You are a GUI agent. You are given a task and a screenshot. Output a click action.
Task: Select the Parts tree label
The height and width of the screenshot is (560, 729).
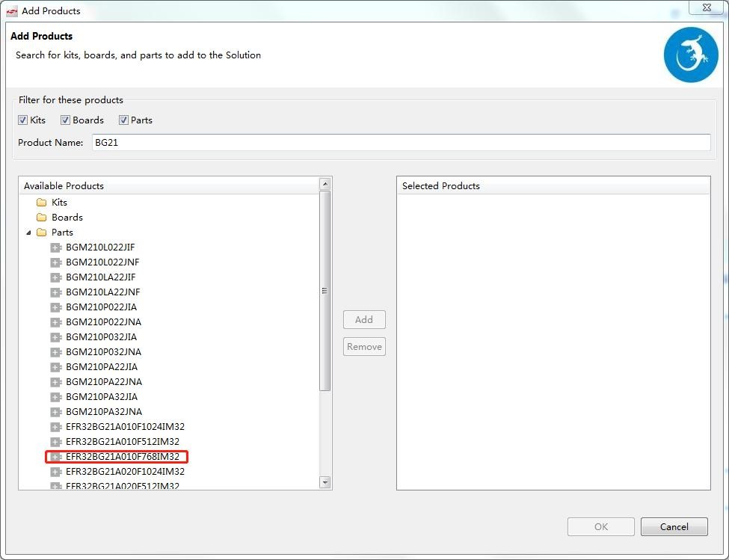[62, 232]
